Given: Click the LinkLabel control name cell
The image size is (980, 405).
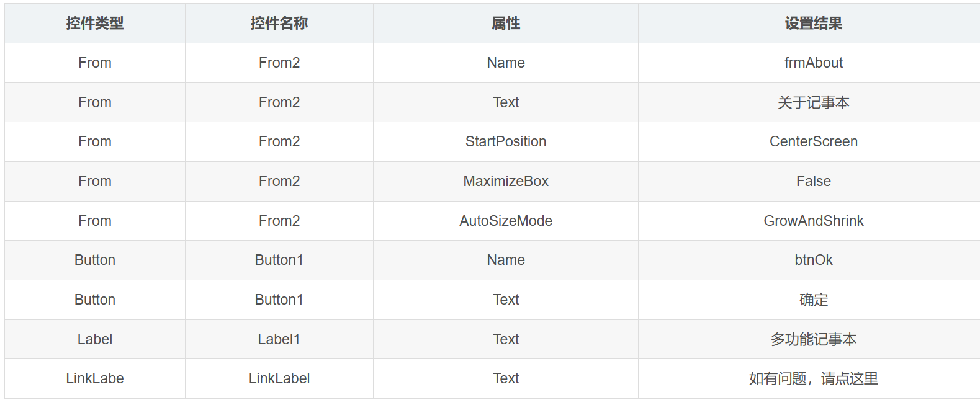Looking at the screenshot, I should coord(279,378).
